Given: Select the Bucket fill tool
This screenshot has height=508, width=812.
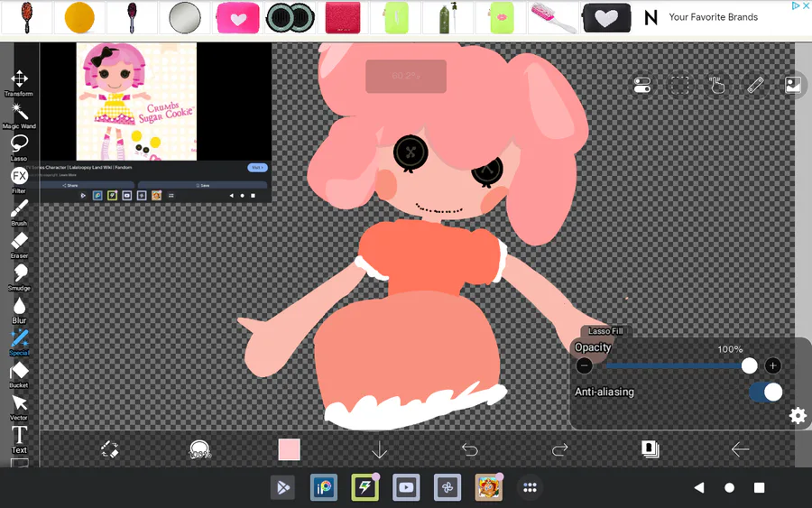Looking at the screenshot, I should 19,375.
